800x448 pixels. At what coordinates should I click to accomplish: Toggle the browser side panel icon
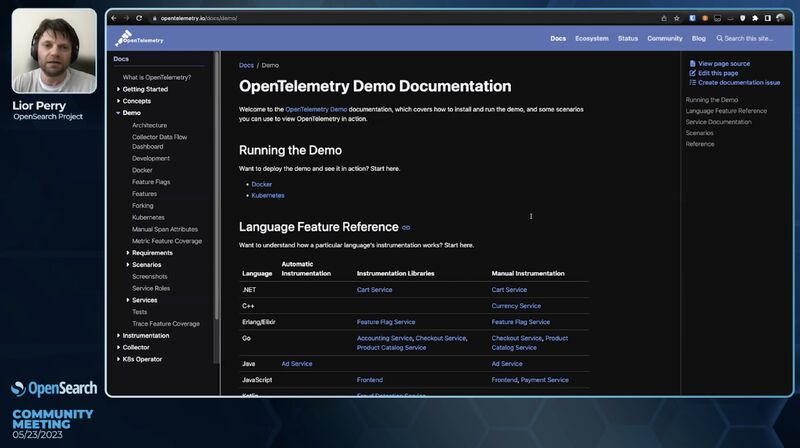point(768,18)
